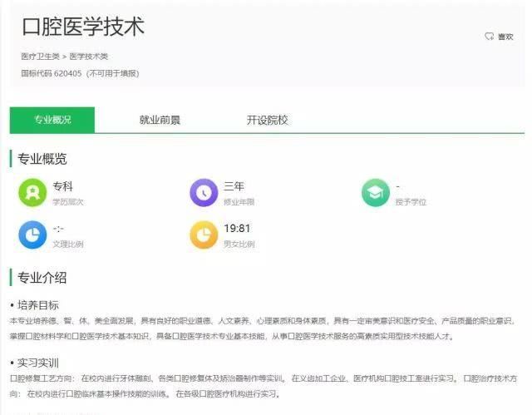Click the 培养目标 description paragraph

click(263, 329)
